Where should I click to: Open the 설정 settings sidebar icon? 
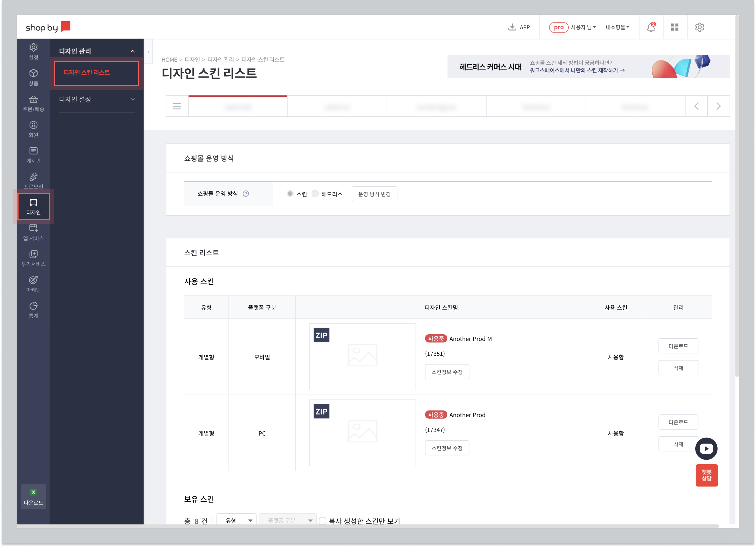33,52
